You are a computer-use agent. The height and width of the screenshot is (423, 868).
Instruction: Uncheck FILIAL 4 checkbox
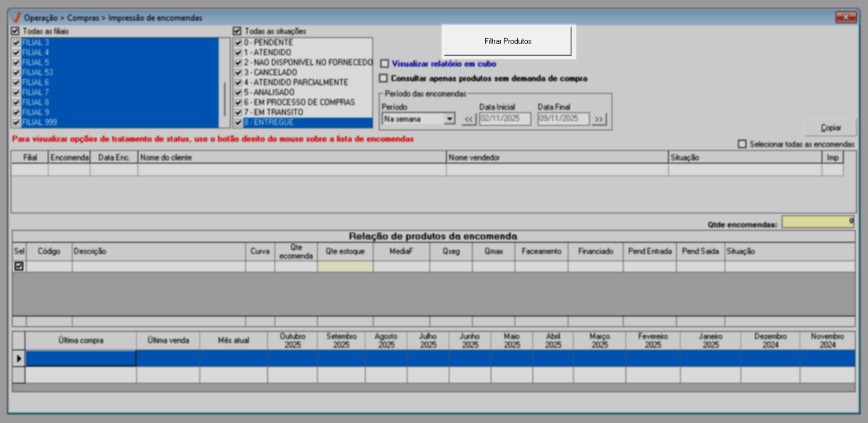point(16,53)
